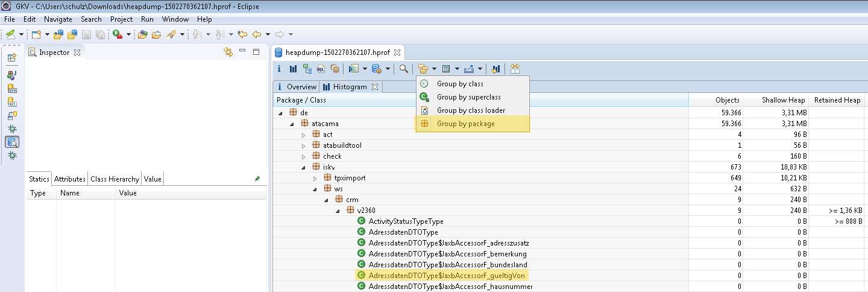Image resolution: width=868 pixels, height=292 pixels.
Task: Open the Overview (i) pane icon
Action: coord(280,69)
